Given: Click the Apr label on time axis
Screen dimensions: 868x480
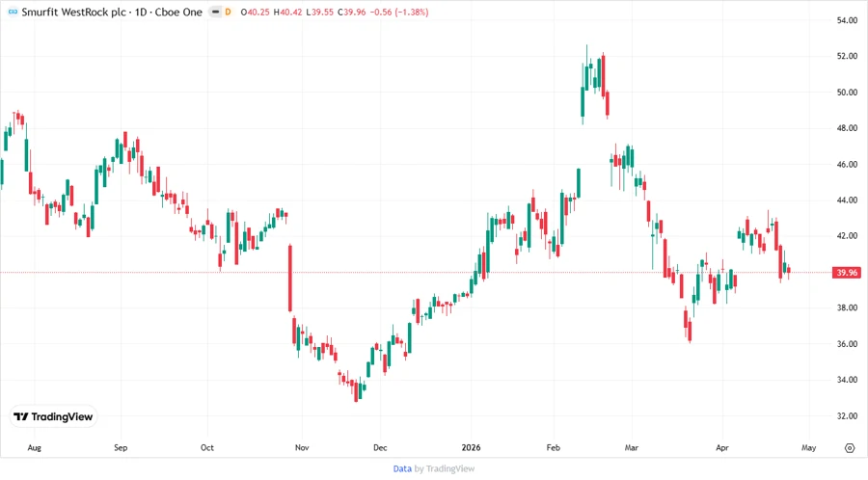Looking at the screenshot, I should 721,448.
